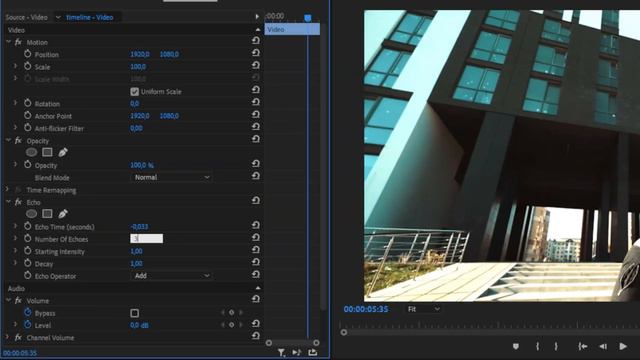Viewport: 640px width, 360px height.
Task: Reset the Echo effect
Action: [256, 200]
